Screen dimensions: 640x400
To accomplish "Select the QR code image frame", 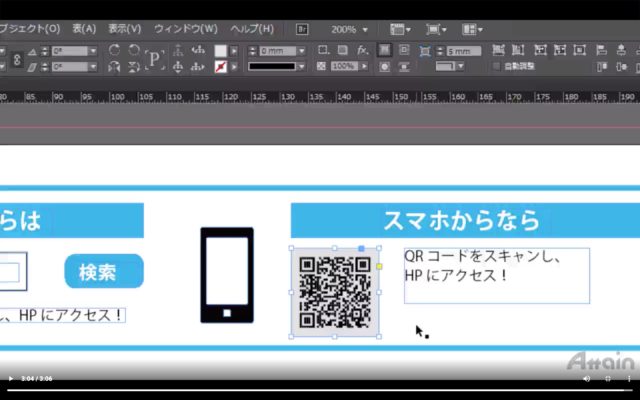I will (x=335, y=292).
